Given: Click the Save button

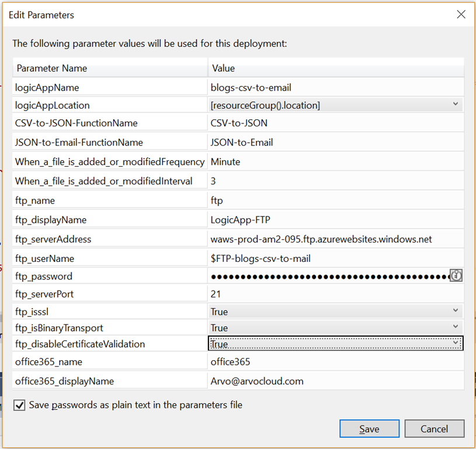Looking at the screenshot, I should (369, 429).
